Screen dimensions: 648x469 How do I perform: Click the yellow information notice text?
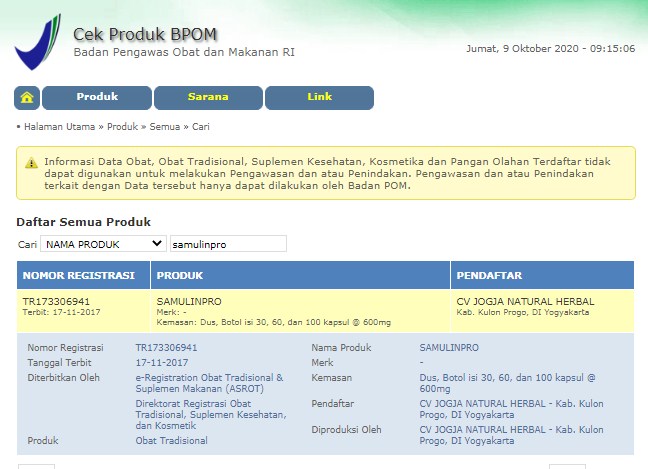coord(327,174)
